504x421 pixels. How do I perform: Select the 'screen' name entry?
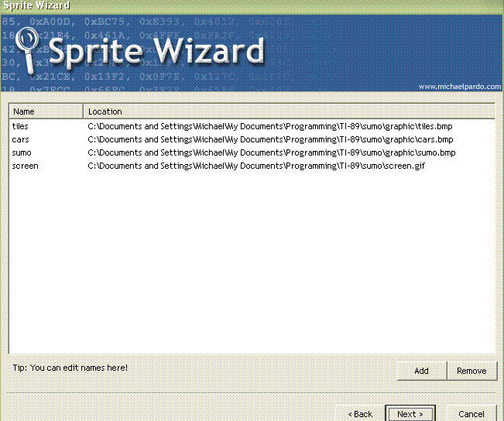(x=25, y=166)
